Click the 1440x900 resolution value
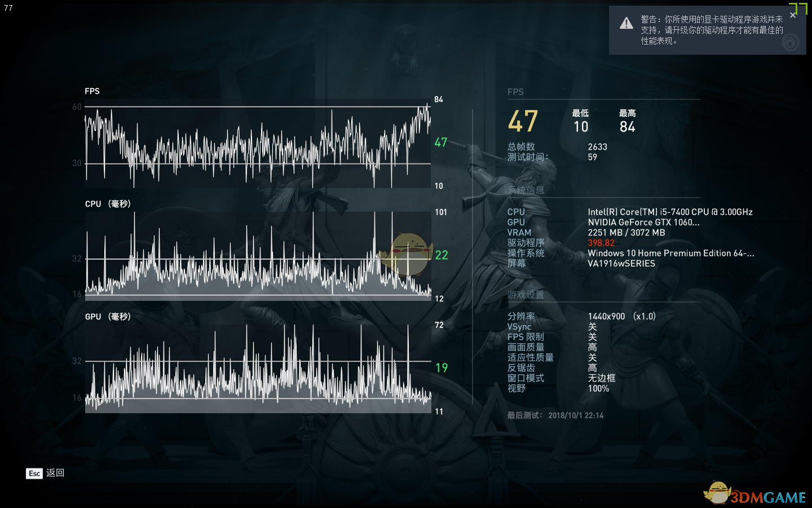This screenshot has width=812, height=508. point(606,317)
